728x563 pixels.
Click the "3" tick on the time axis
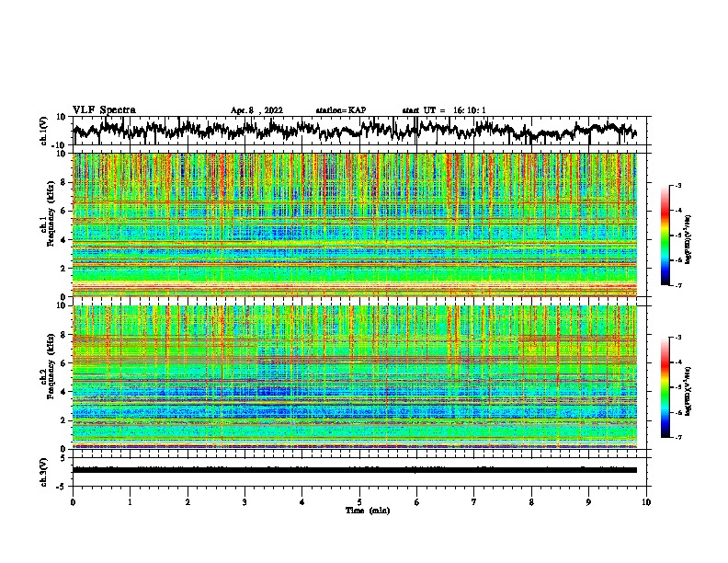[x=245, y=502]
